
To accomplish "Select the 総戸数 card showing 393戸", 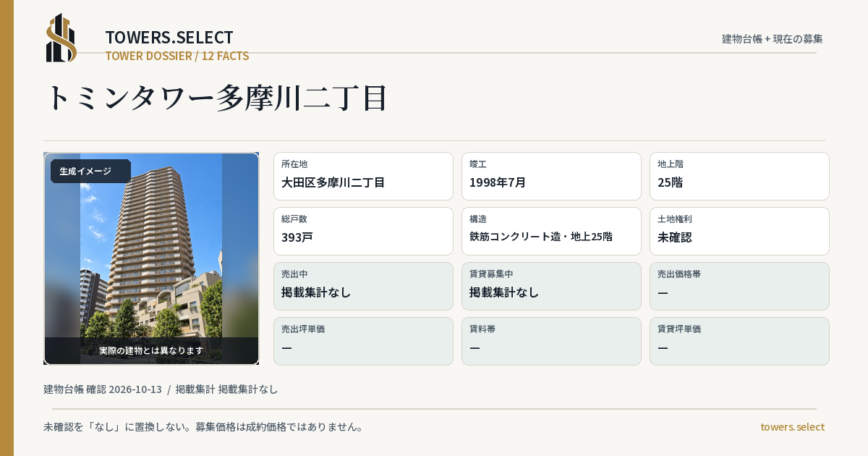I will [x=363, y=231].
